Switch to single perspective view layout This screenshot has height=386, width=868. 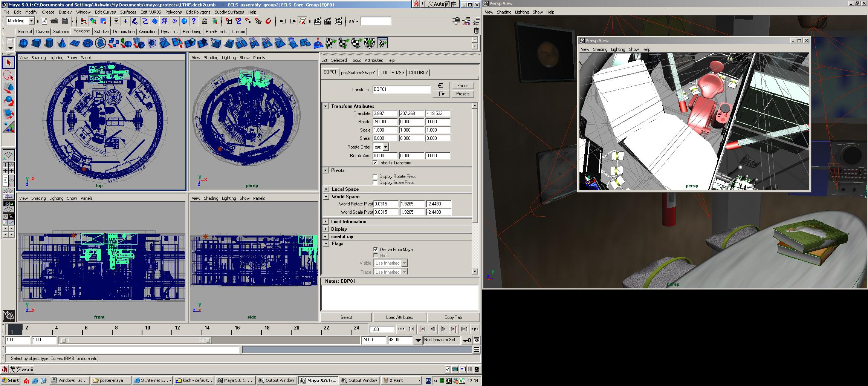coord(8,155)
